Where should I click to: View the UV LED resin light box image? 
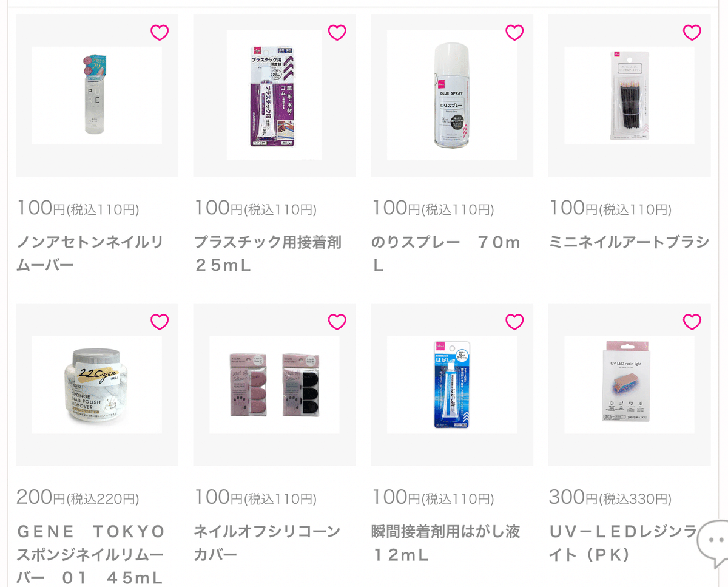tap(629, 385)
